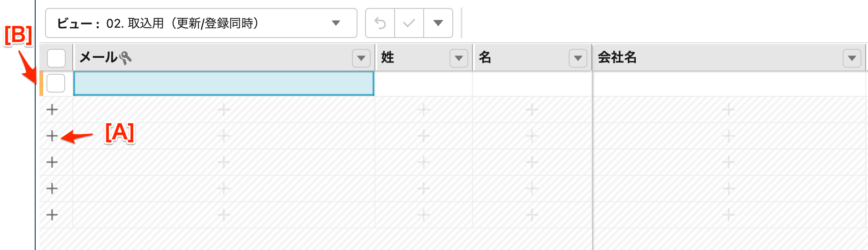Expand the 名 column dropdown arrow

point(578,58)
